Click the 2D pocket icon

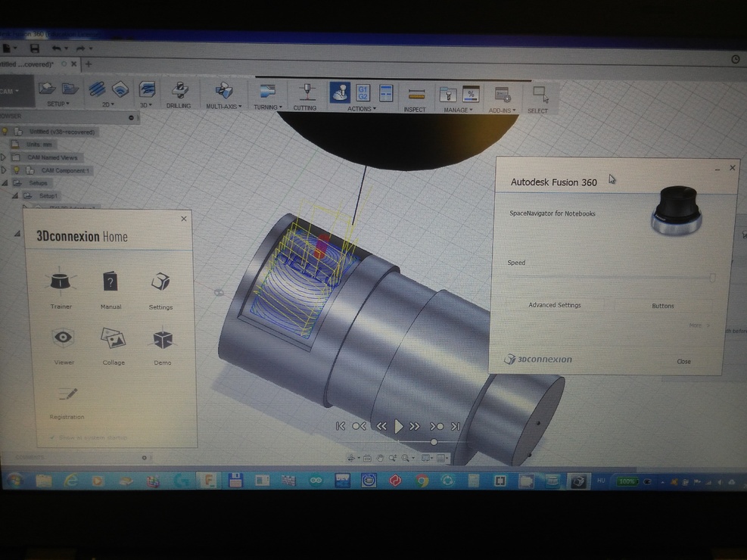click(x=120, y=89)
